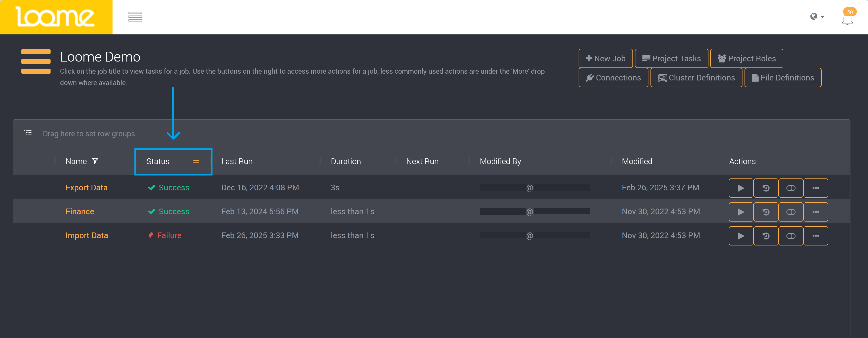Image resolution: width=868 pixels, height=338 pixels.
Task: Click 'Dec 16, 2022 4:08 PM' cell
Action: point(260,188)
